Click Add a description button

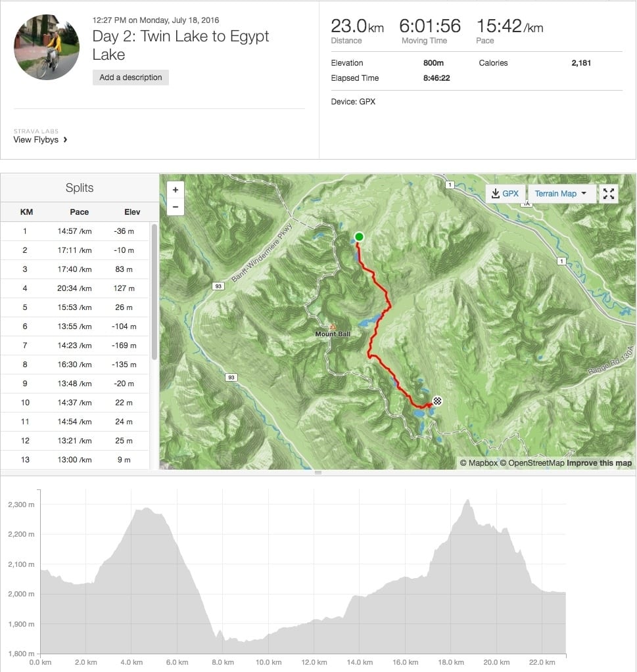[131, 78]
